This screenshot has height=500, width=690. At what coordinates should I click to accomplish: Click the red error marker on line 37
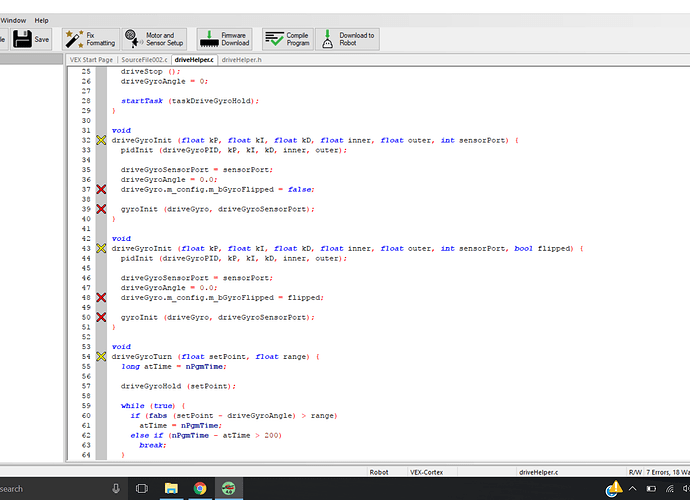click(101, 189)
